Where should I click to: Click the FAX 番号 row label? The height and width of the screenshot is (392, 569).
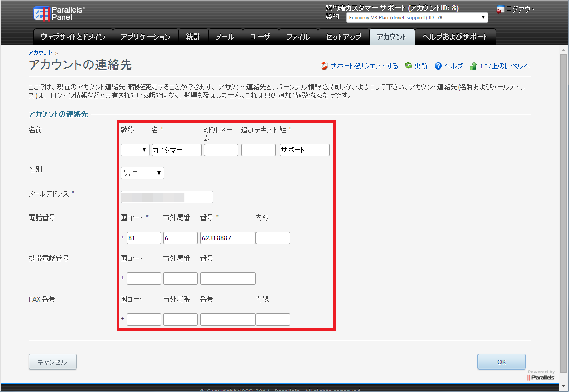pyautogui.click(x=42, y=299)
